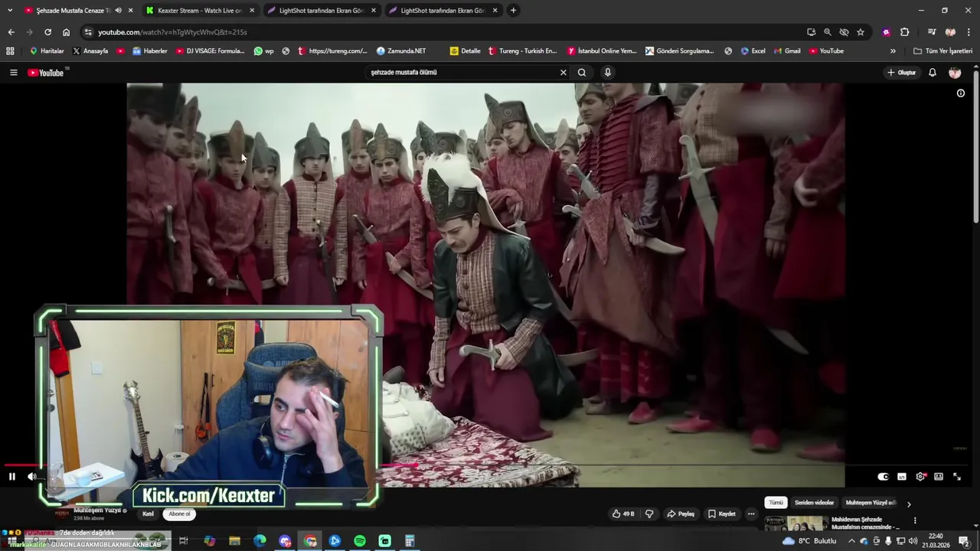Close the Keaxter Stream tab
This screenshot has width=980, height=551.
pos(252,10)
